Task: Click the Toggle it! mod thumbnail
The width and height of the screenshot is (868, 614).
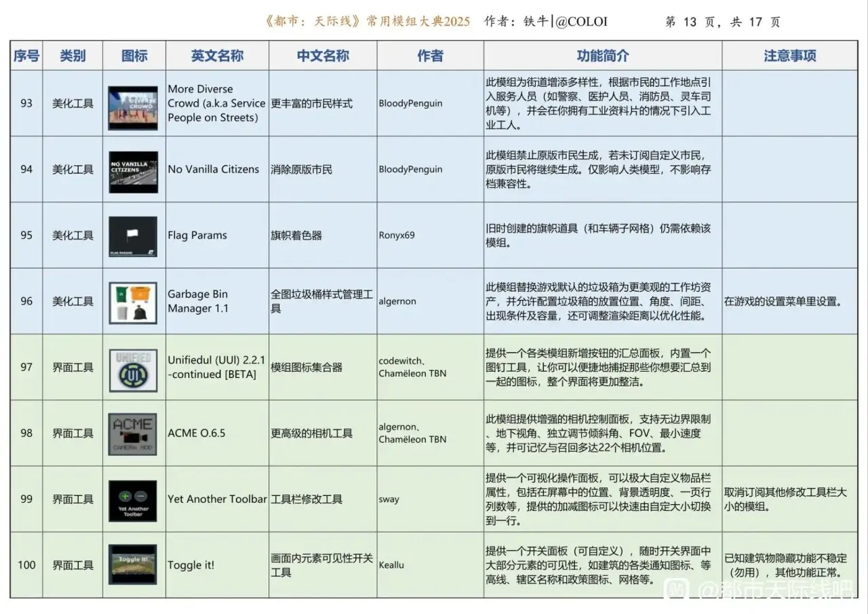Action: 133,564
